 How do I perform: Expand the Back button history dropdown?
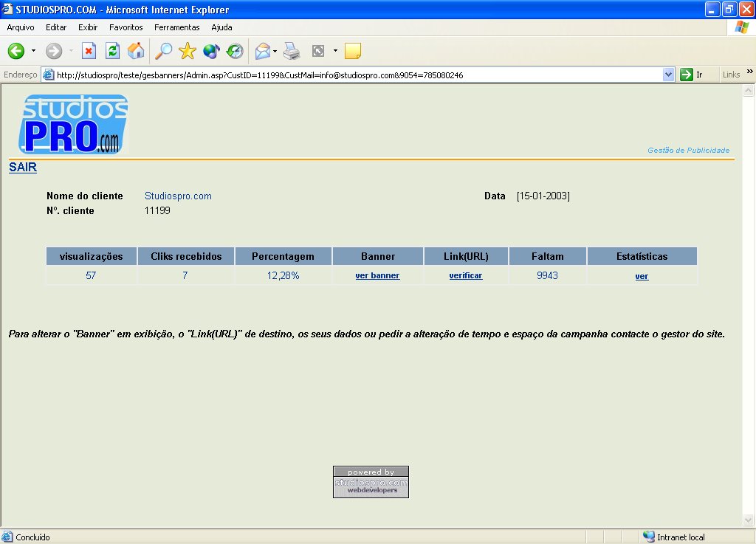point(33,51)
